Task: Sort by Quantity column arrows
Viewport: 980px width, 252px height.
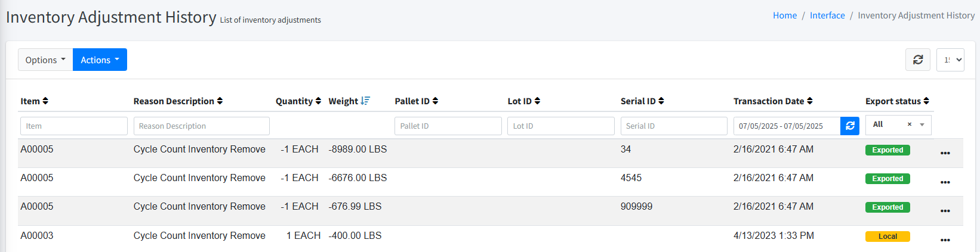Action: click(x=318, y=101)
